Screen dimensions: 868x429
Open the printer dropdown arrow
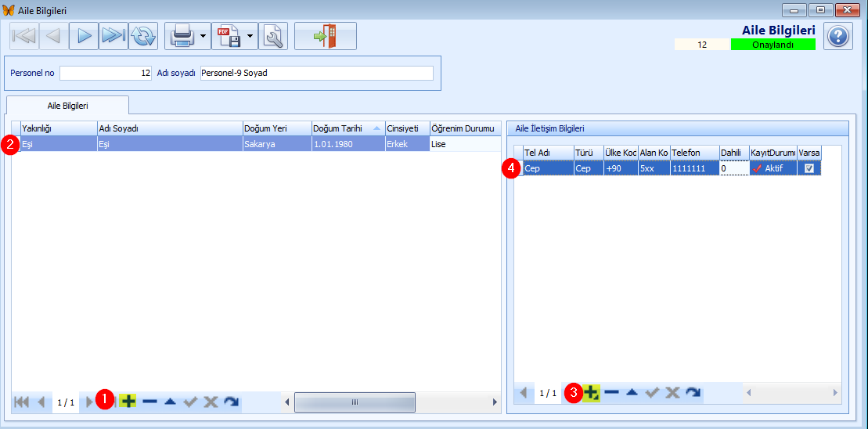(203, 36)
